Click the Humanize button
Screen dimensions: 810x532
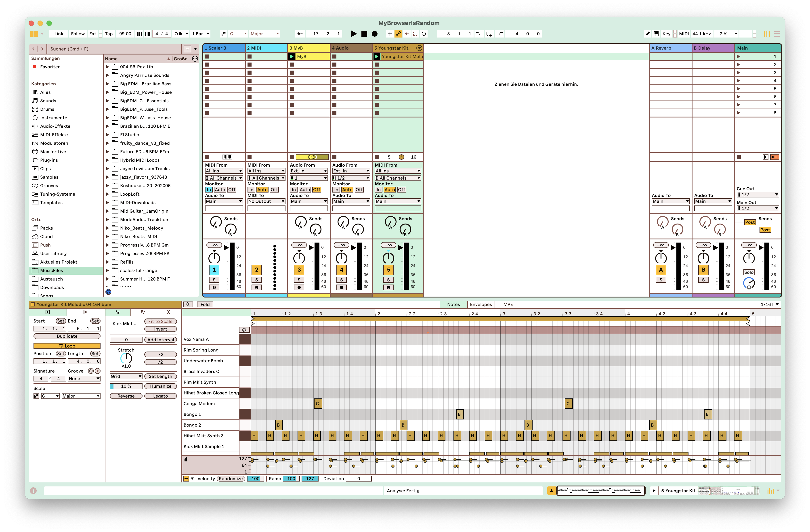pyautogui.click(x=160, y=386)
